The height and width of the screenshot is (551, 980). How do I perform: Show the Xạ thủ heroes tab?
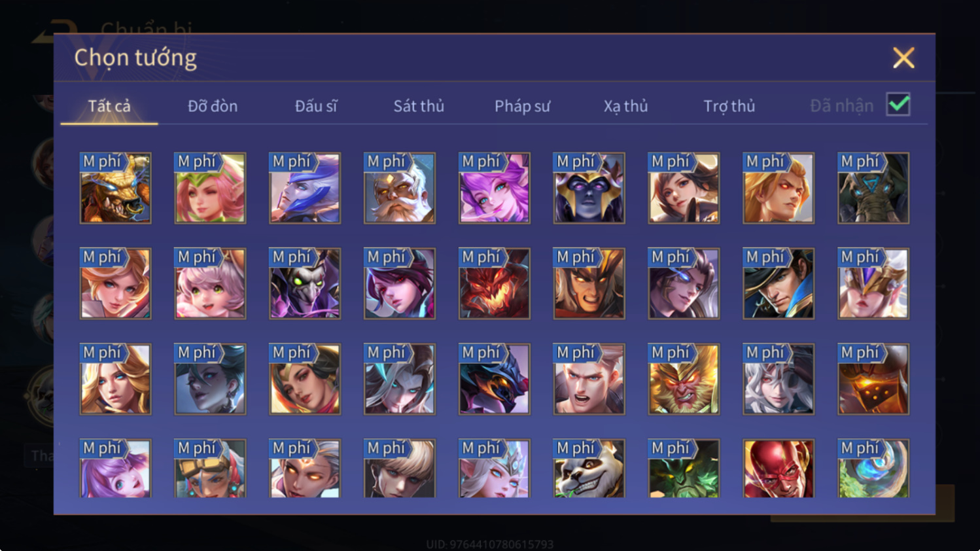tap(625, 106)
